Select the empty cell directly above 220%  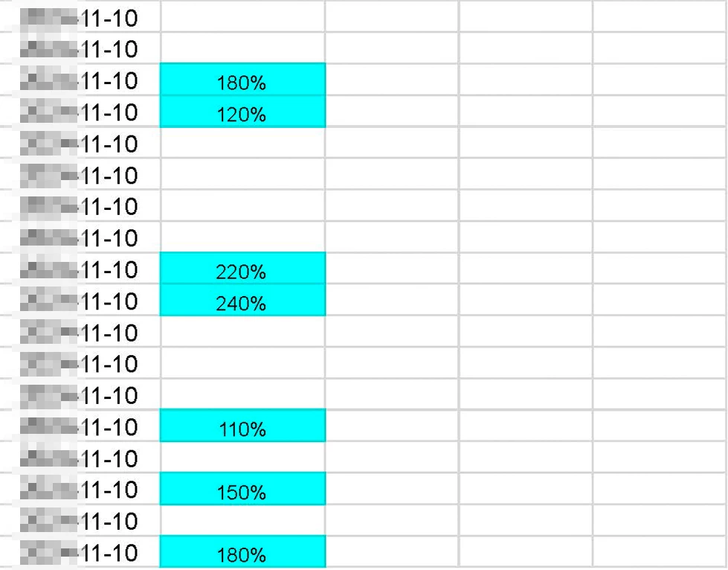click(242, 237)
